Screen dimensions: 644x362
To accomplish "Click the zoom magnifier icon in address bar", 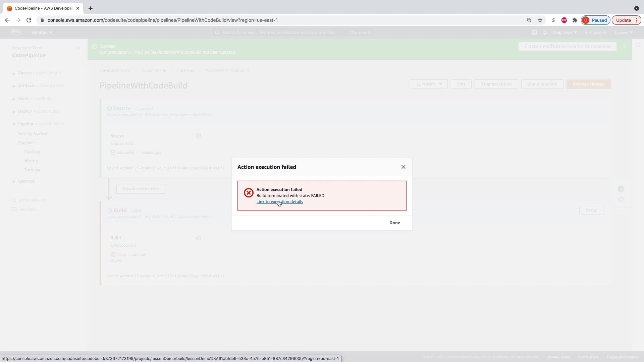I will [529, 20].
